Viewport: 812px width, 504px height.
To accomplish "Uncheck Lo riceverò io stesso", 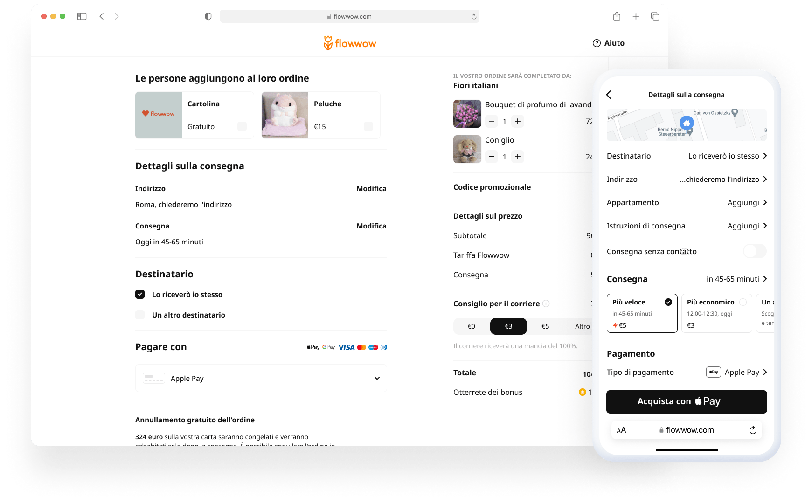I will point(140,294).
